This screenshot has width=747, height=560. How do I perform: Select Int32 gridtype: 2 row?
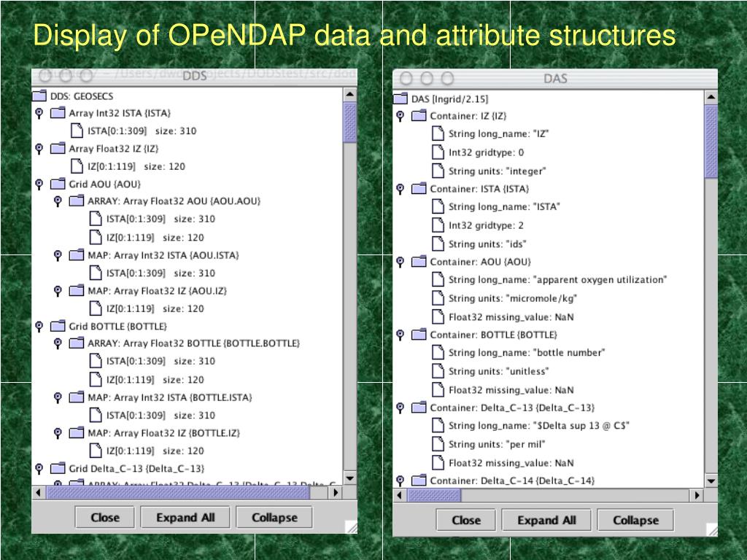[x=486, y=225]
